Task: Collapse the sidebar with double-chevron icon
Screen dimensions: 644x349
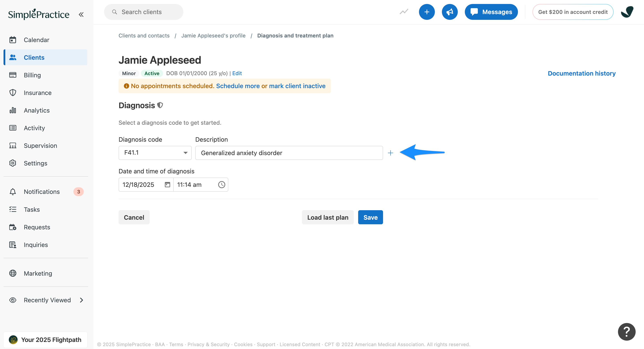Action: [81, 15]
